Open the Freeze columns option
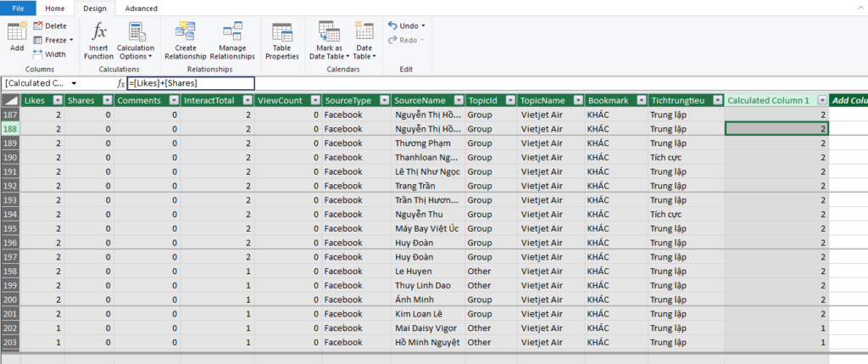Screen dimensions: 868x364 tap(53, 40)
